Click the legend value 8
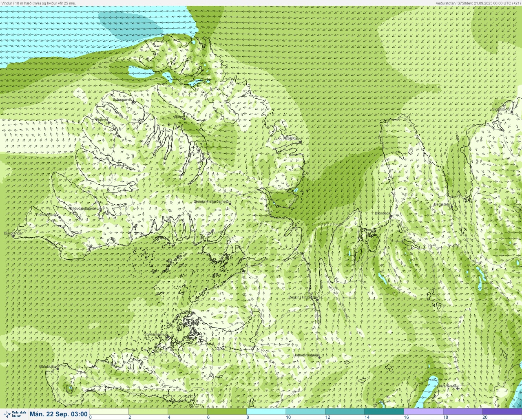This screenshot has width=522, height=420. point(248,417)
